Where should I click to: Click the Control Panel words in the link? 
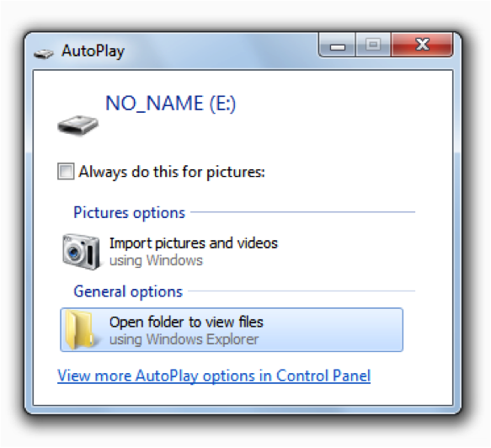[323, 376]
